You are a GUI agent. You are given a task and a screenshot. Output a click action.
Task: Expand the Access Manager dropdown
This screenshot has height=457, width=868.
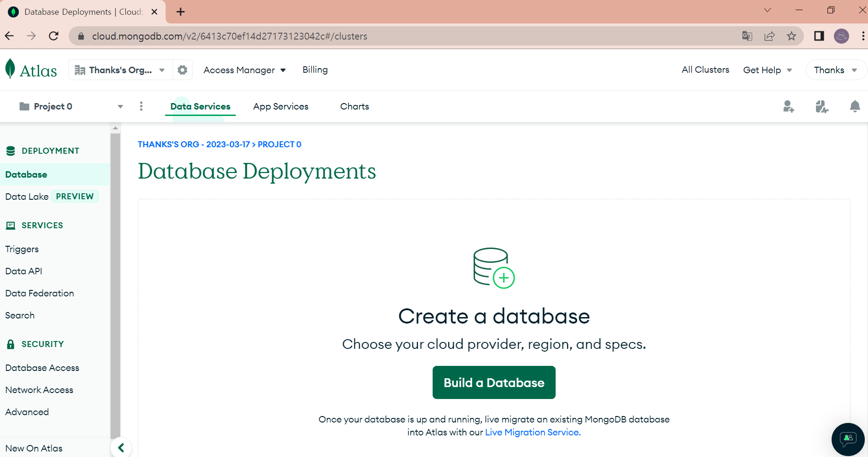click(x=245, y=70)
